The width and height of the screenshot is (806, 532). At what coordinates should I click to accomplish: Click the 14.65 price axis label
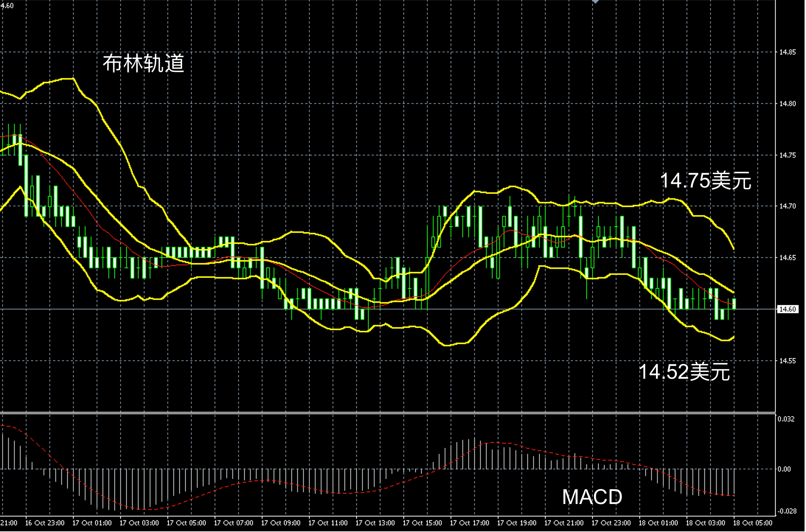[x=787, y=258]
